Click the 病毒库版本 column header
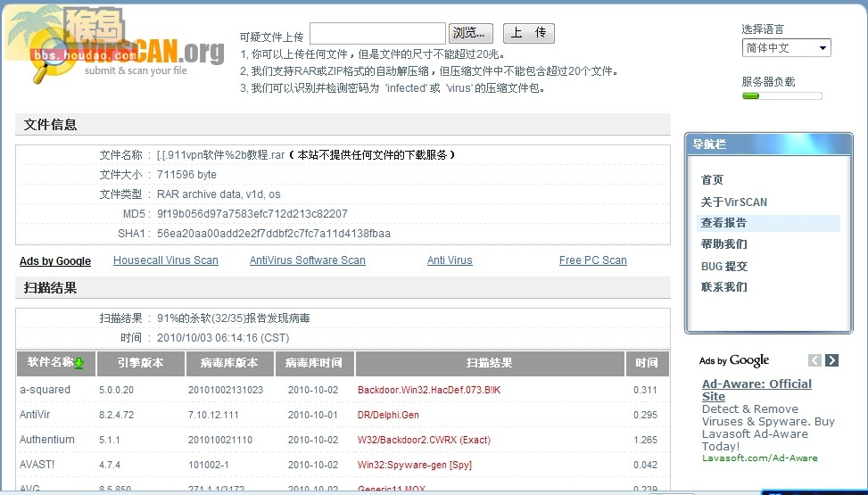 click(230, 363)
